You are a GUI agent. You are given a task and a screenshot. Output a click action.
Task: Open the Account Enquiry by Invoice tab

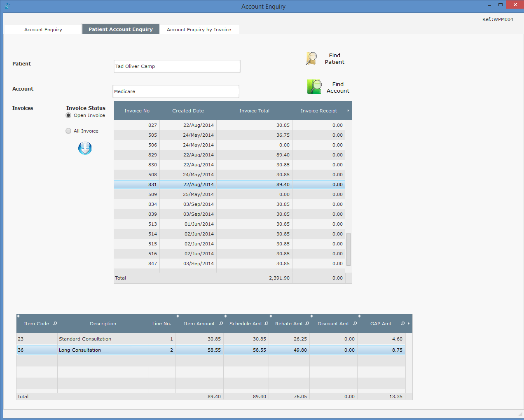pos(199,30)
